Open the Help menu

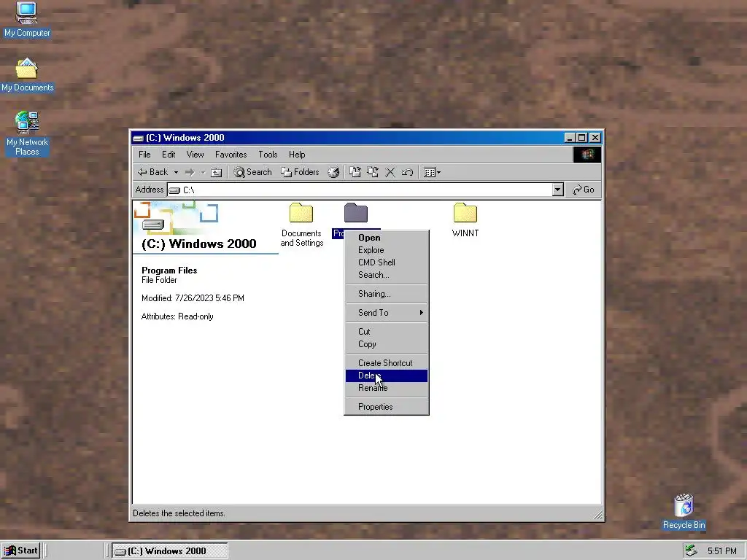click(x=297, y=155)
